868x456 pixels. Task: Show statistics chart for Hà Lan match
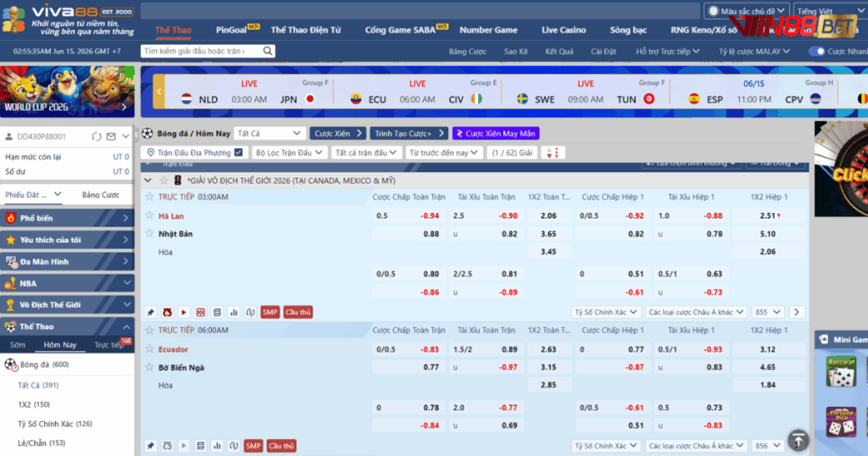click(x=234, y=312)
